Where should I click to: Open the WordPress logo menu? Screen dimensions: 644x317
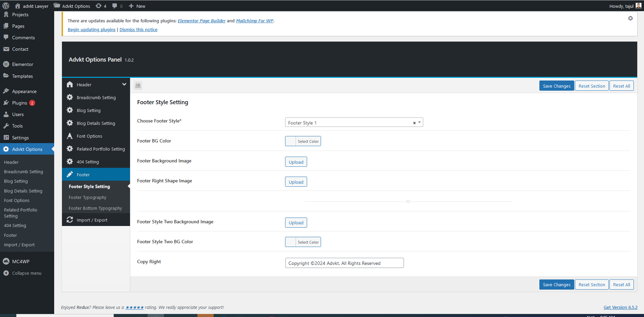6,6
